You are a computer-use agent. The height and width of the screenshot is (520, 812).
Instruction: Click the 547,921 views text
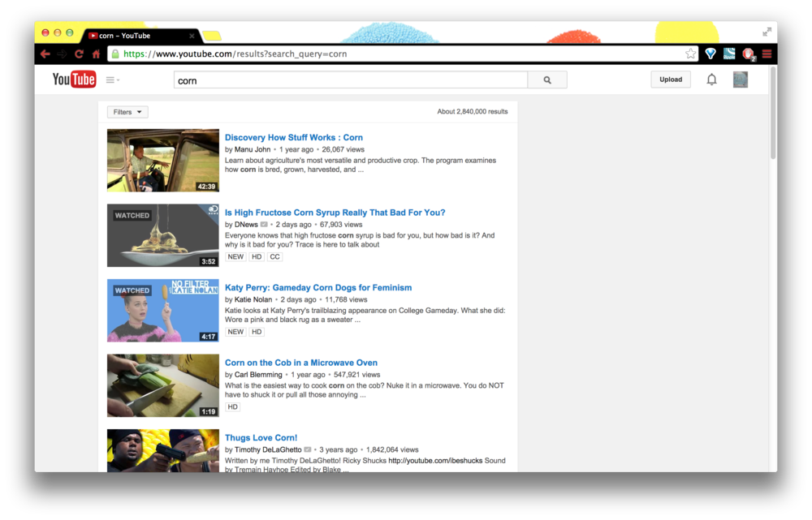[356, 375]
